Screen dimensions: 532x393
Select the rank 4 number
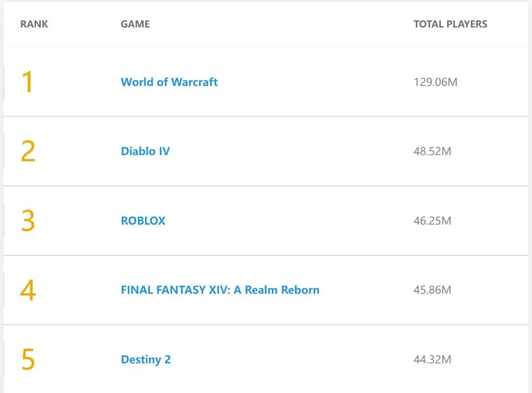28,290
